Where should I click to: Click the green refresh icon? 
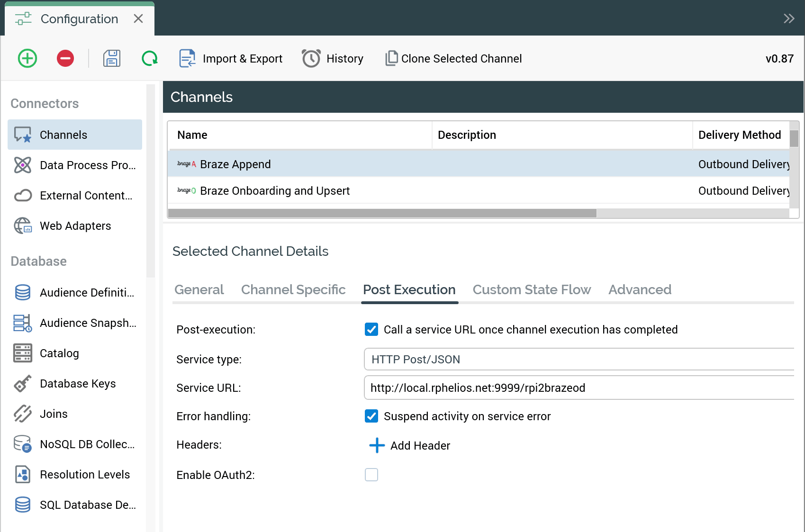tap(150, 58)
